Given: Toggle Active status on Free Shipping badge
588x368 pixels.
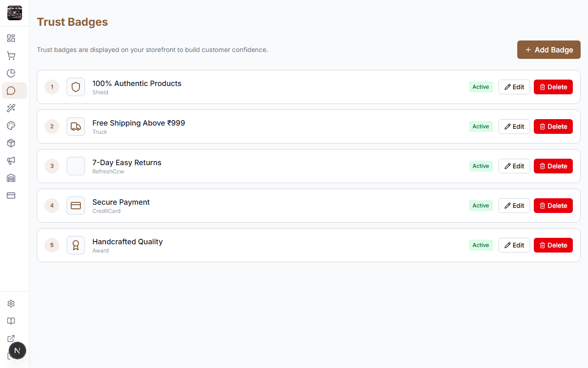Looking at the screenshot, I should (481, 126).
